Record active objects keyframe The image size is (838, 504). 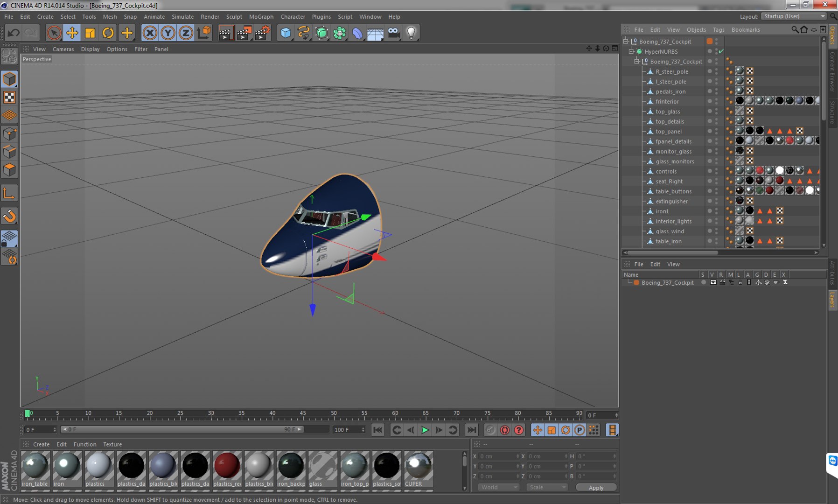490,430
